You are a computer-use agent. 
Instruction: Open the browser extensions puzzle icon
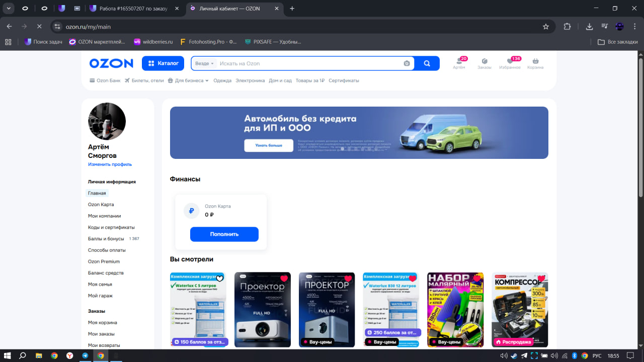568,27
